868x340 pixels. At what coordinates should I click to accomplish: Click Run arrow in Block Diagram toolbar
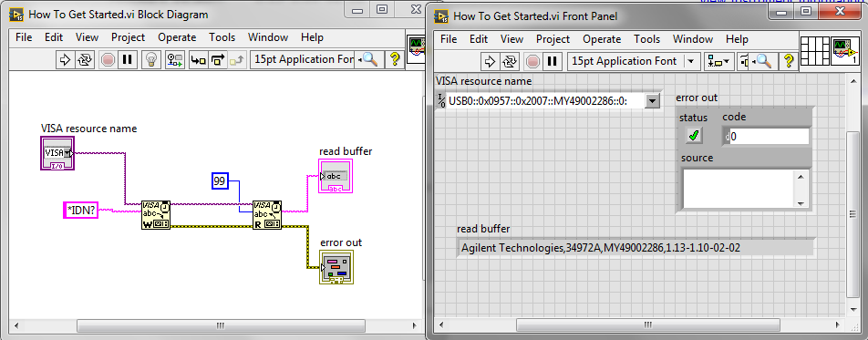[x=66, y=59]
